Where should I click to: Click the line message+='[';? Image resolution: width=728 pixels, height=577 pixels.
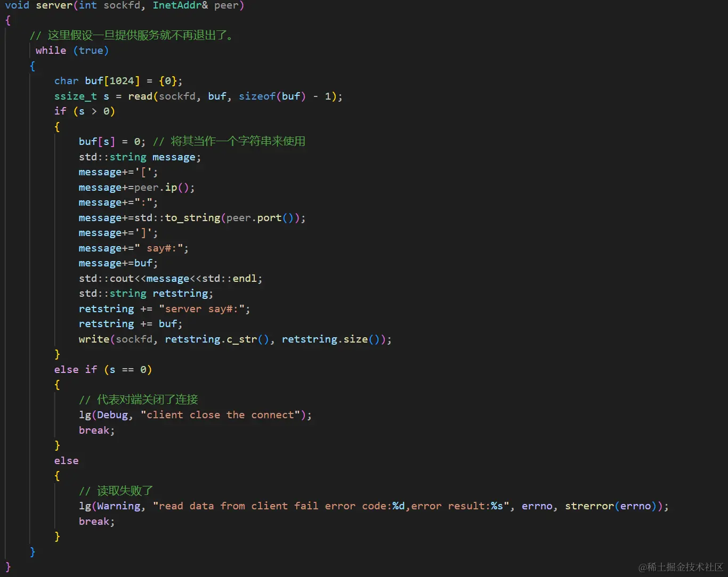(118, 172)
